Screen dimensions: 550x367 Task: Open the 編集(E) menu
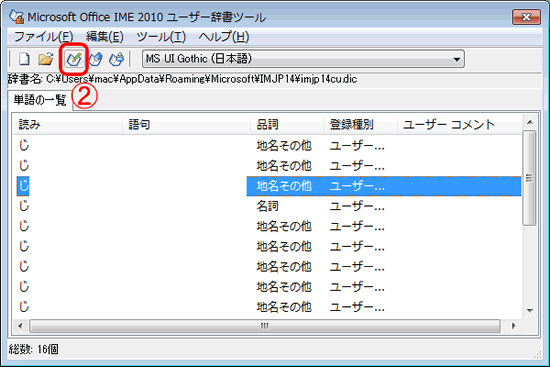tap(105, 36)
